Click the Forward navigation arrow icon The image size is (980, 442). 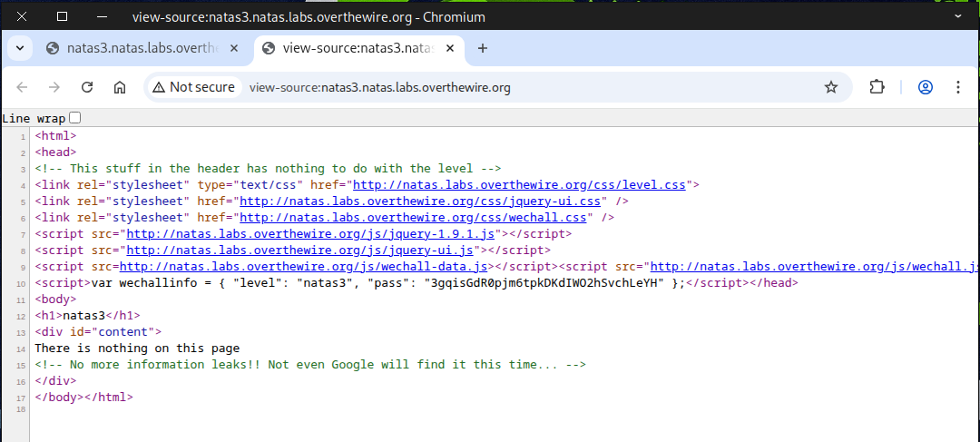tap(54, 87)
